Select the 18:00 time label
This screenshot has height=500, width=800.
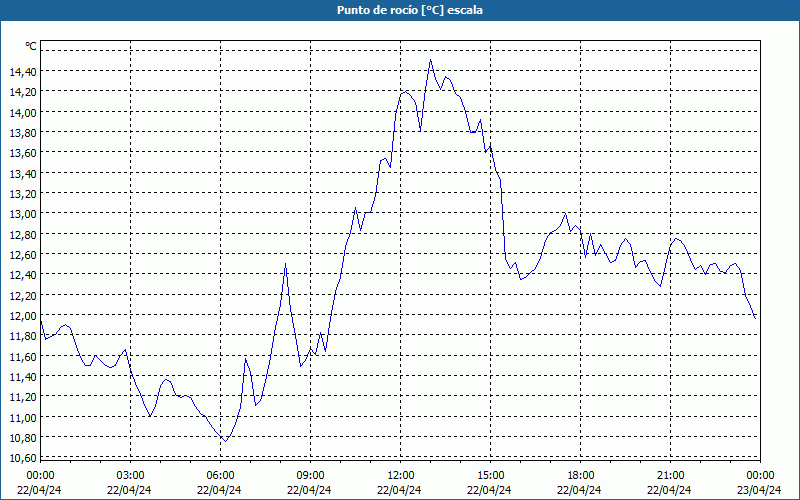coord(581,476)
